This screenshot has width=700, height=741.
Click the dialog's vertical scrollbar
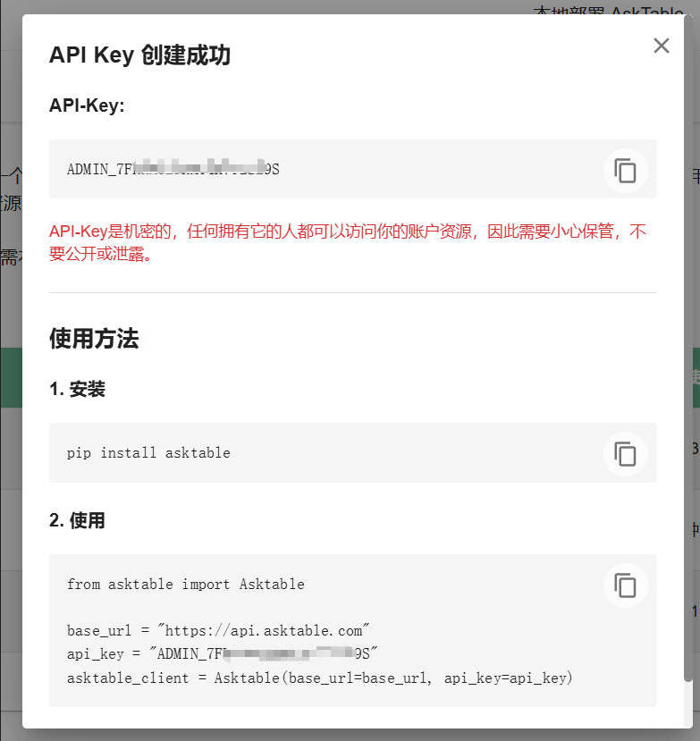688,349
